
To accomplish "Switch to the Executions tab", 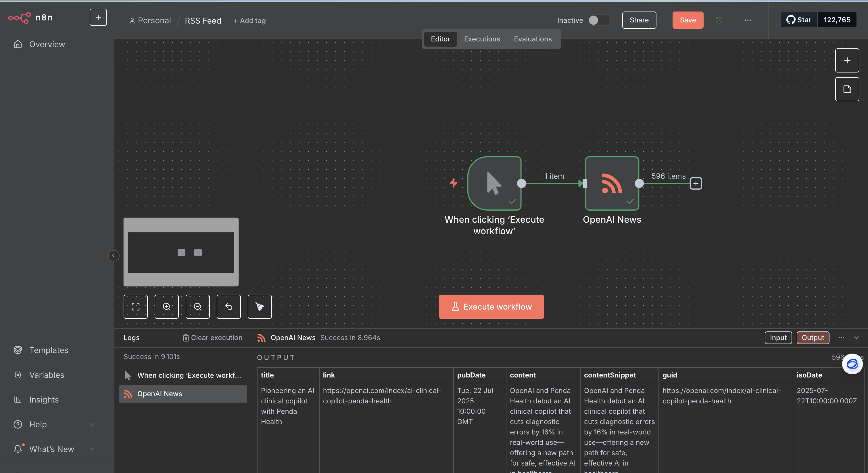I will coord(482,39).
